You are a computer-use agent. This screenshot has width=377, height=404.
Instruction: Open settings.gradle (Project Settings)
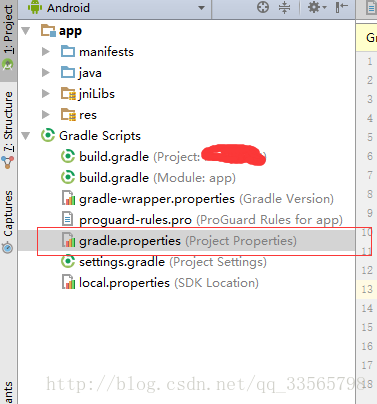(x=173, y=262)
